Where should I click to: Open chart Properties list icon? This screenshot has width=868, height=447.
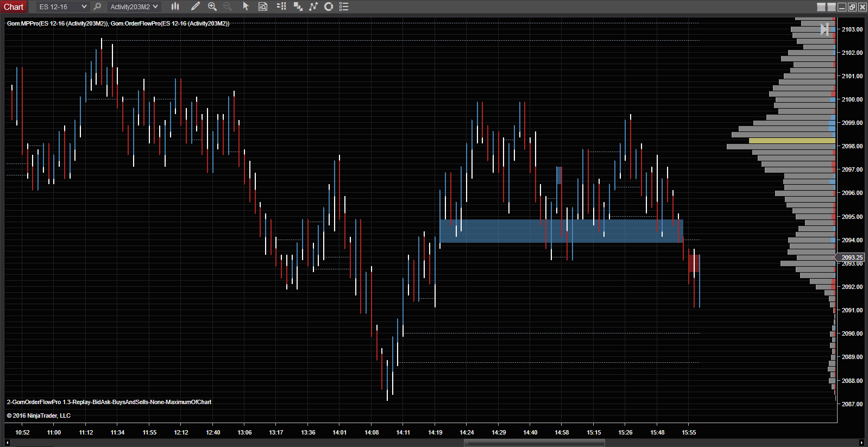[344, 7]
